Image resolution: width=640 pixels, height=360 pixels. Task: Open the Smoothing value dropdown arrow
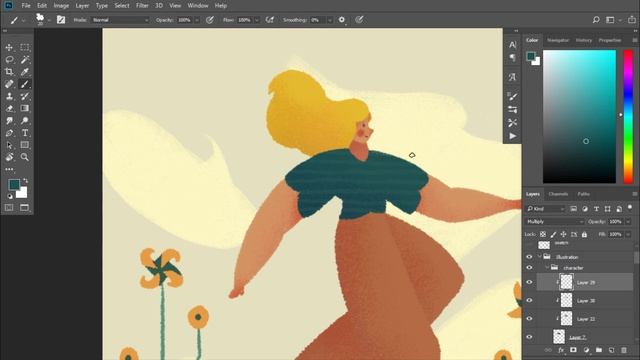330,20
